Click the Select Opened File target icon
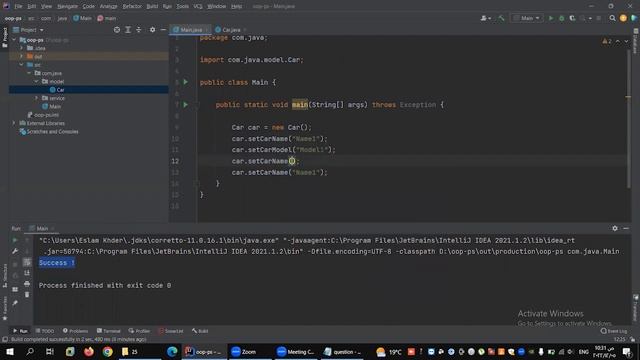This screenshot has width=640, height=360. pos(117,30)
